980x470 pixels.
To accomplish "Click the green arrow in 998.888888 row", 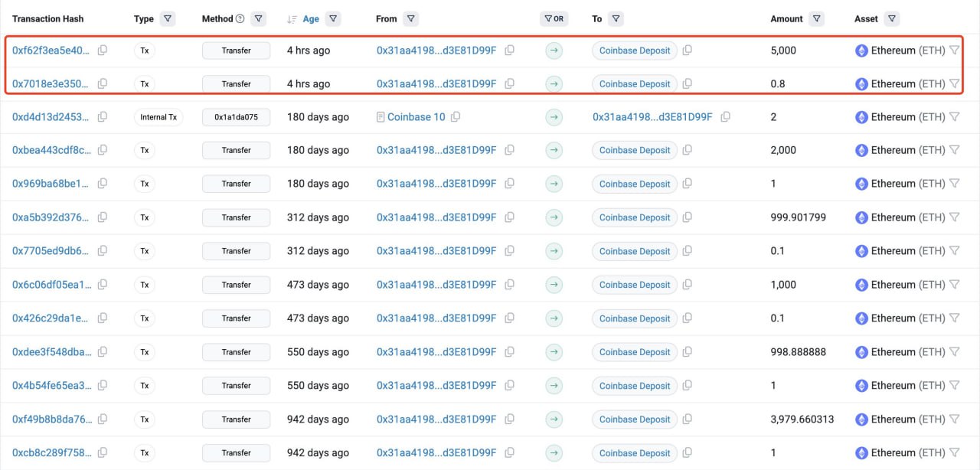I will (x=554, y=352).
